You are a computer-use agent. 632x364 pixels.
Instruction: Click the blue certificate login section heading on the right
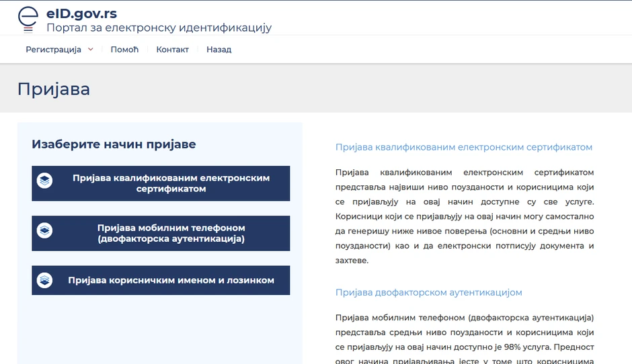pos(463,147)
